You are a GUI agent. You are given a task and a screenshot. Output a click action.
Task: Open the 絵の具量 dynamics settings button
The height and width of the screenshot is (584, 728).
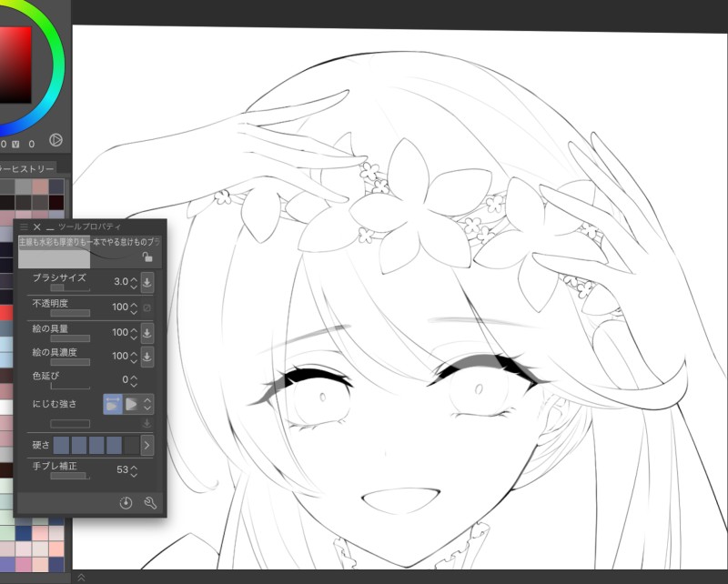147,333
